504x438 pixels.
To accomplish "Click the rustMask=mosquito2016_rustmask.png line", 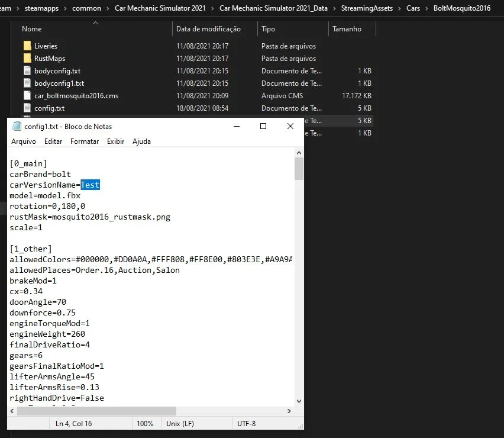I will tap(90, 217).
